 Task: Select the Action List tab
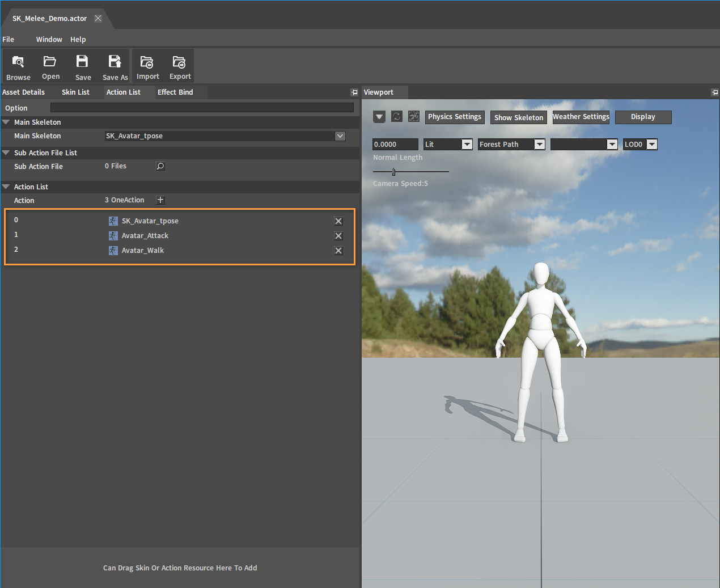click(x=124, y=92)
